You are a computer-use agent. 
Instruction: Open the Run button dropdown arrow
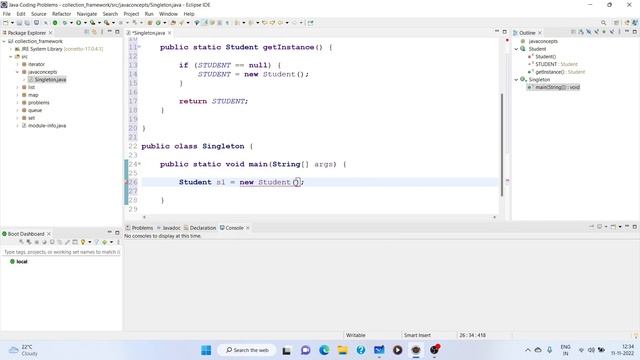pos(85,23)
